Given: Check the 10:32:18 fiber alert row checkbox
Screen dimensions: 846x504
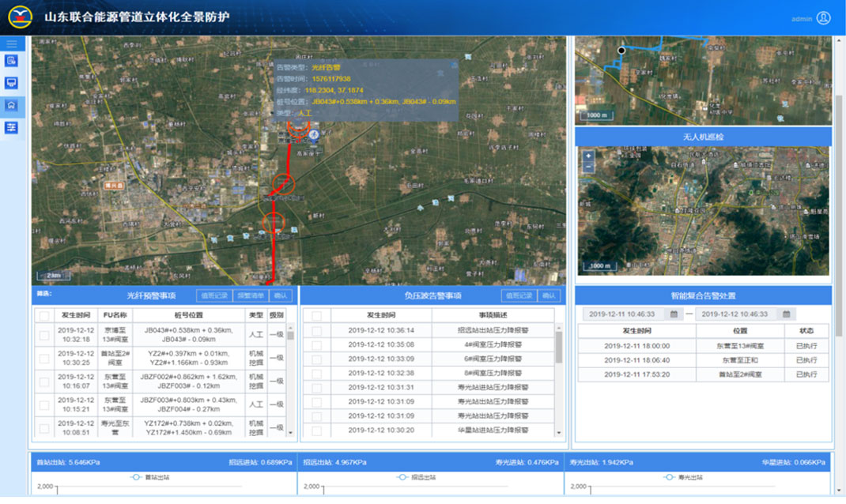Looking at the screenshot, I should 44,335.
